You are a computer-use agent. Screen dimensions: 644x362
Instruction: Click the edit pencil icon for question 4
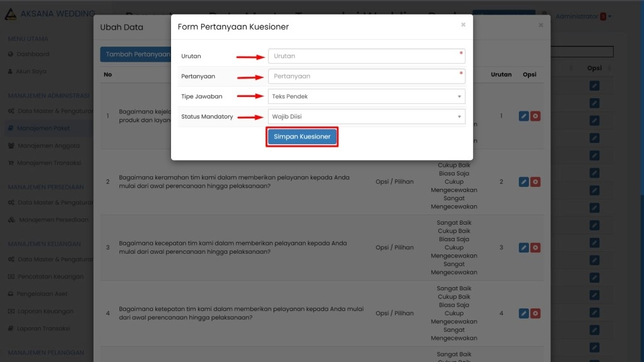tap(523, 313)
